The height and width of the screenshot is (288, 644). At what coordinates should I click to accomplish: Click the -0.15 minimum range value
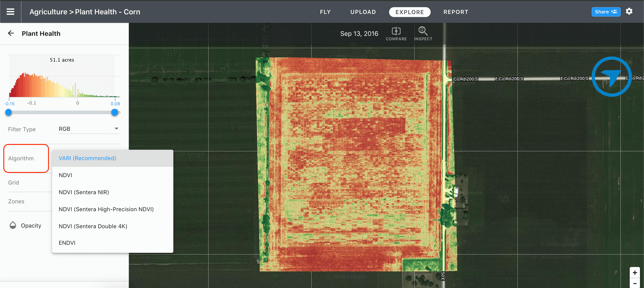pos(9,104)
